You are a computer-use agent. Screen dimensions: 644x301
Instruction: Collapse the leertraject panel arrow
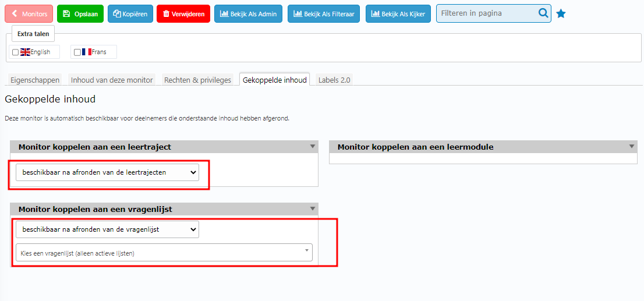coord(312,147)
